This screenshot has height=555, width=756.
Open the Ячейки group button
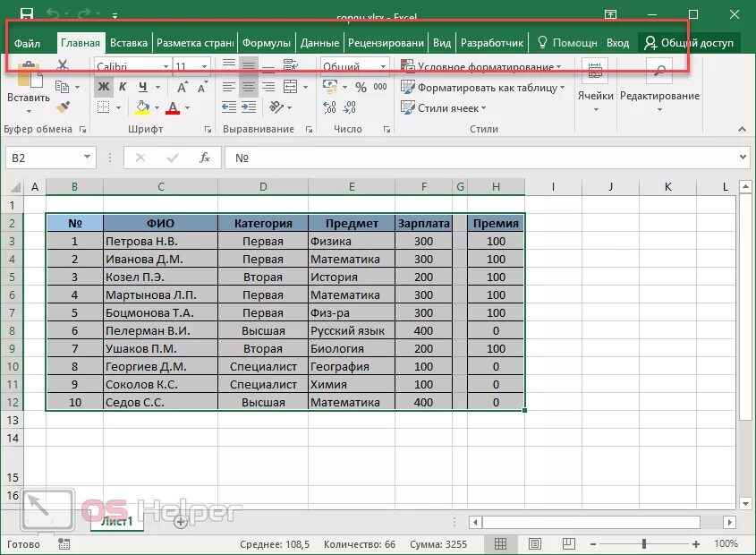point(596,86)
